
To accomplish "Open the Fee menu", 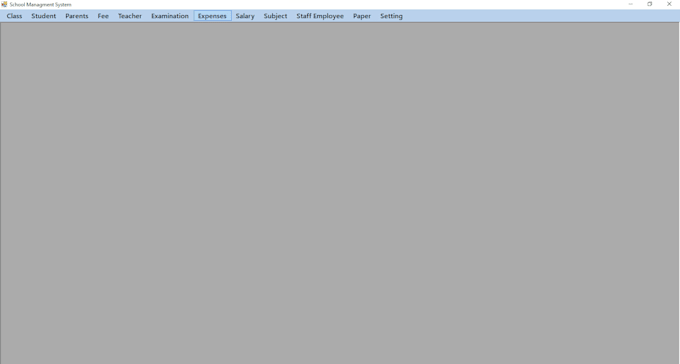I will coord(103,16).
